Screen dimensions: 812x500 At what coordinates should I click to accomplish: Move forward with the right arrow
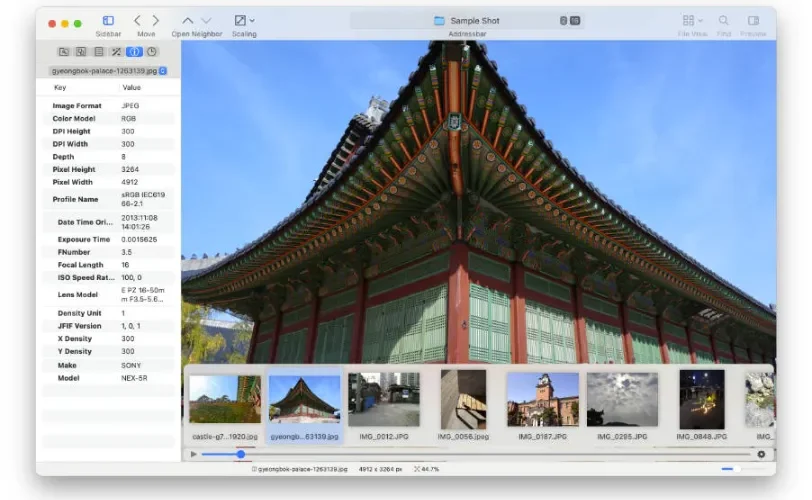point(155,21)
